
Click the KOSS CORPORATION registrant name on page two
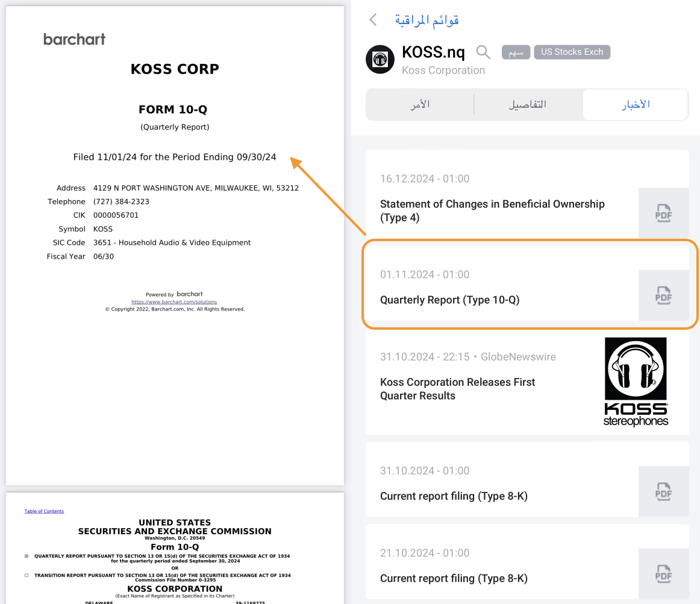click(175, 589)
